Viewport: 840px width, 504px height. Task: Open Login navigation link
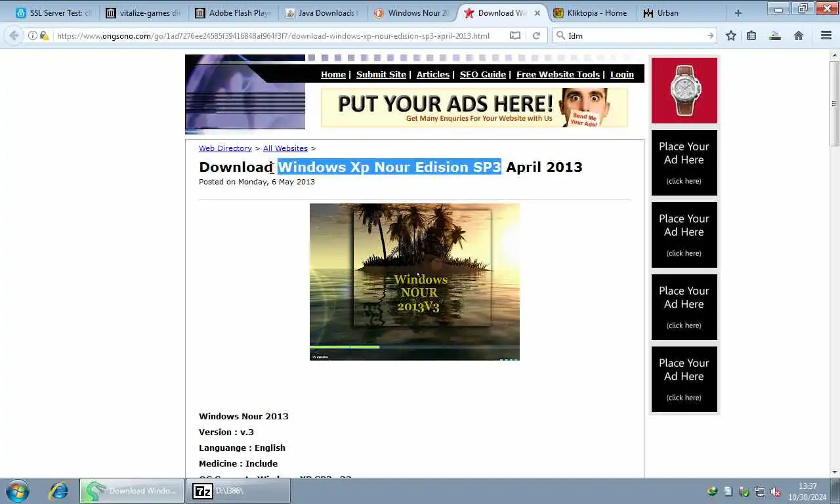click(622, 74)
